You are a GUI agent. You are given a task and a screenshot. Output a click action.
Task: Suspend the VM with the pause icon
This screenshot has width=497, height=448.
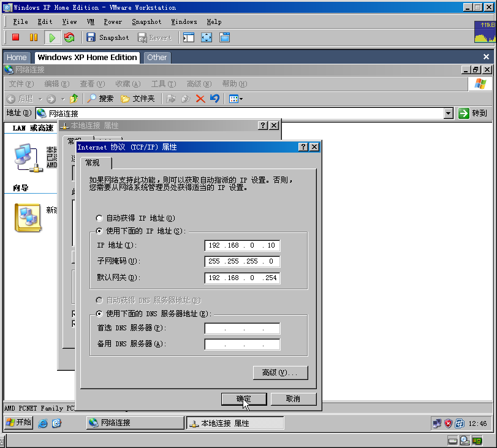(x=34, y=37)
